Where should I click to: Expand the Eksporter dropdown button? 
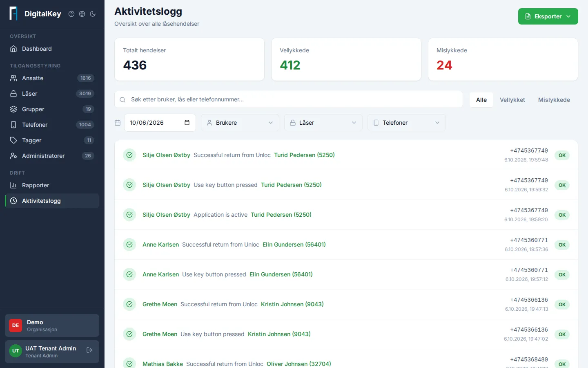click(x=548, y=16)
